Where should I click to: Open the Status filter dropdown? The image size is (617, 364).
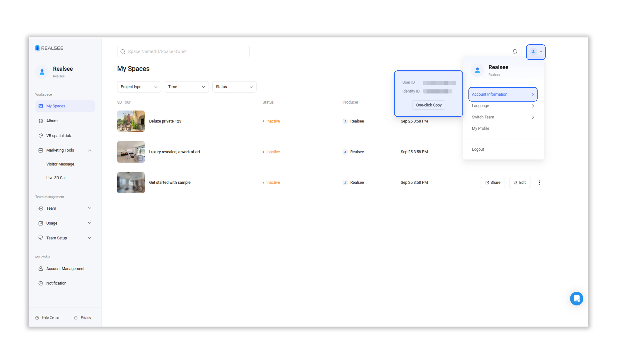point(234,87)
